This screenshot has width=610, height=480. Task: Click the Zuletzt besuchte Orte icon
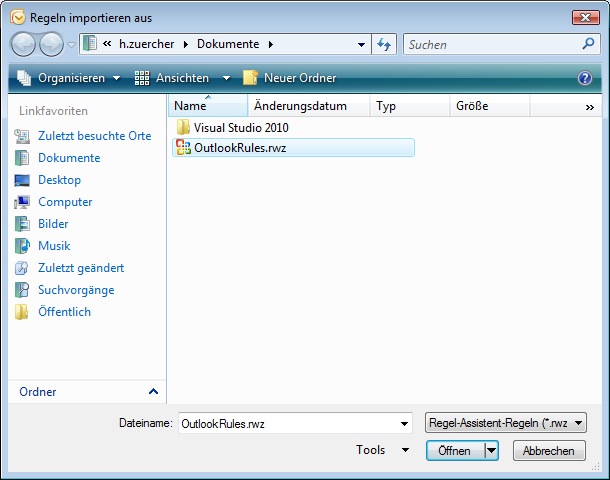22,136
